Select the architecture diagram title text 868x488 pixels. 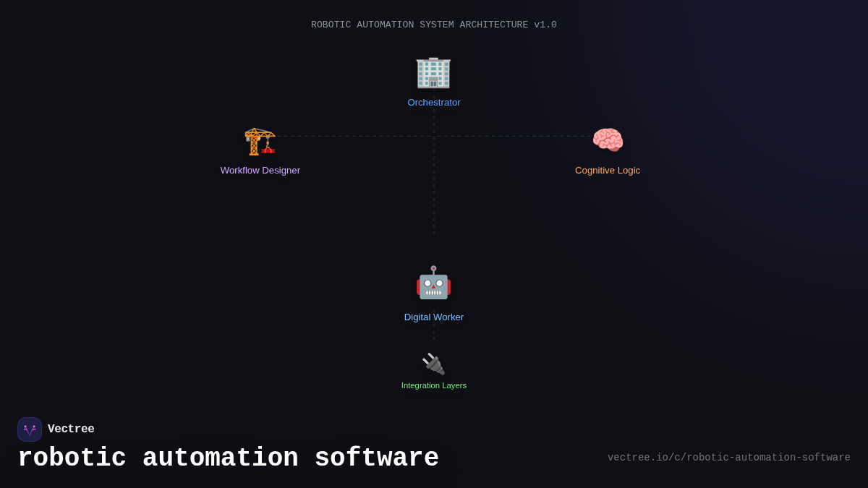433,24
